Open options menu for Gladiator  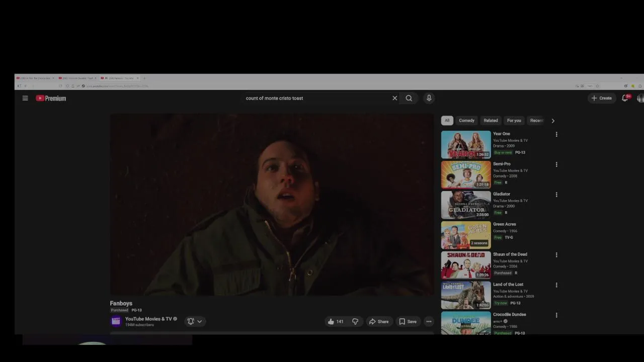556,195
